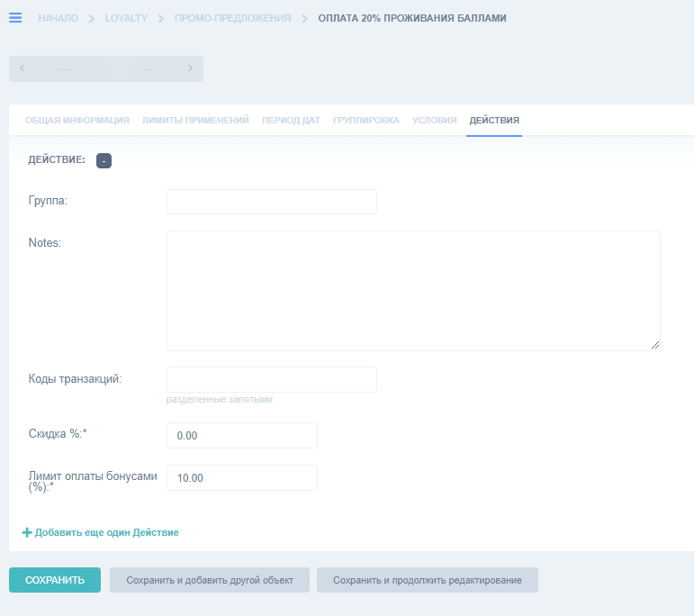
Task: Click the next object arrow
Action: pyautogui.click(x=190, y=68)
